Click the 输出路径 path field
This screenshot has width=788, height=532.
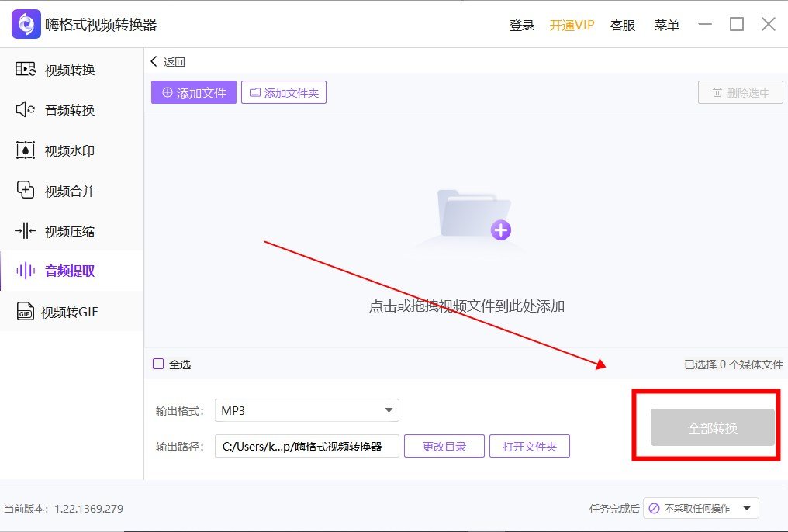click(306, 445)
